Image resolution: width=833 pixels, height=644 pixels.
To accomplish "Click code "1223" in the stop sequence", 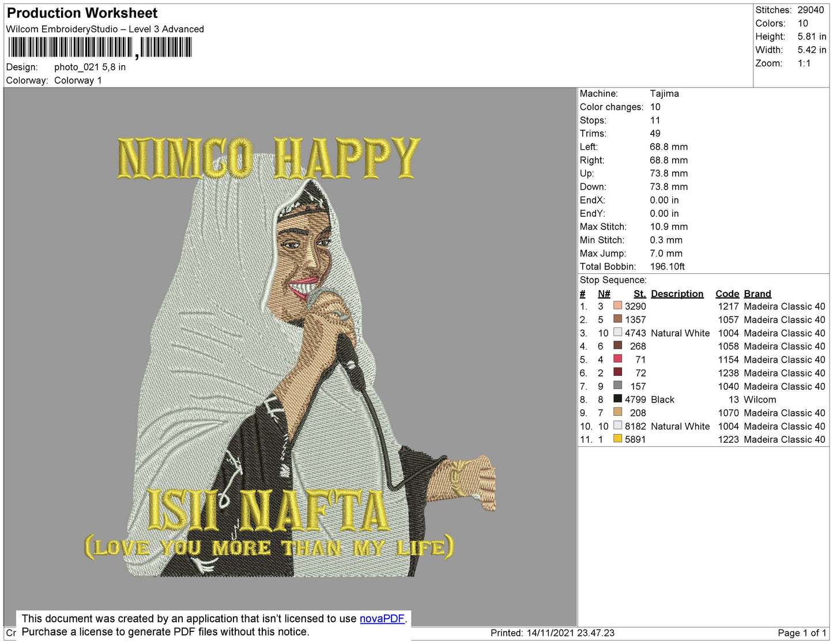I will pos(728,439).
